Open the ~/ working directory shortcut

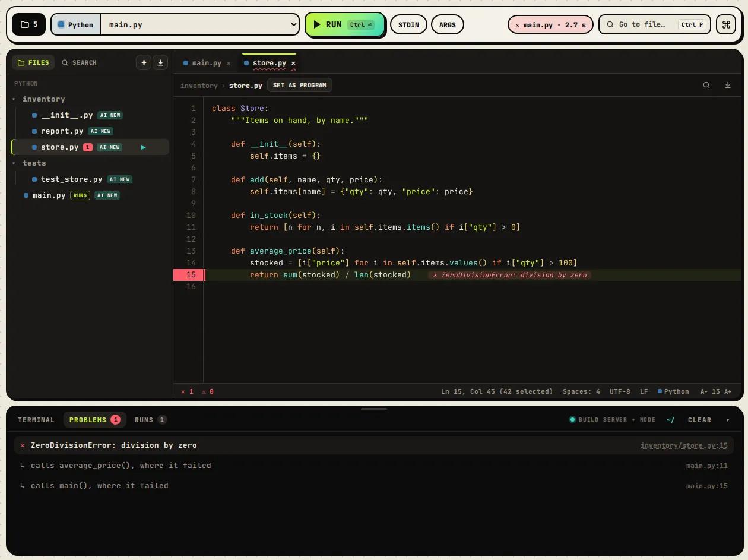[670, 420]
